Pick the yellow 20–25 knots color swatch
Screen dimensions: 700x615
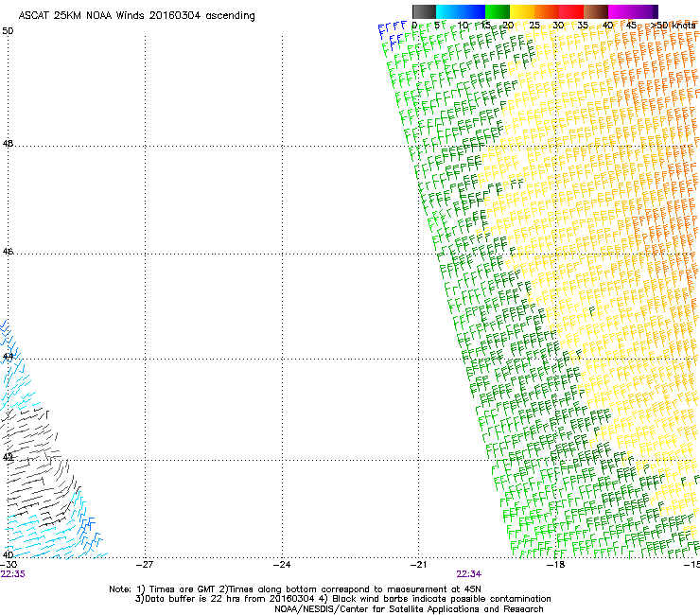pyautogui.click(x=522, y=11)
